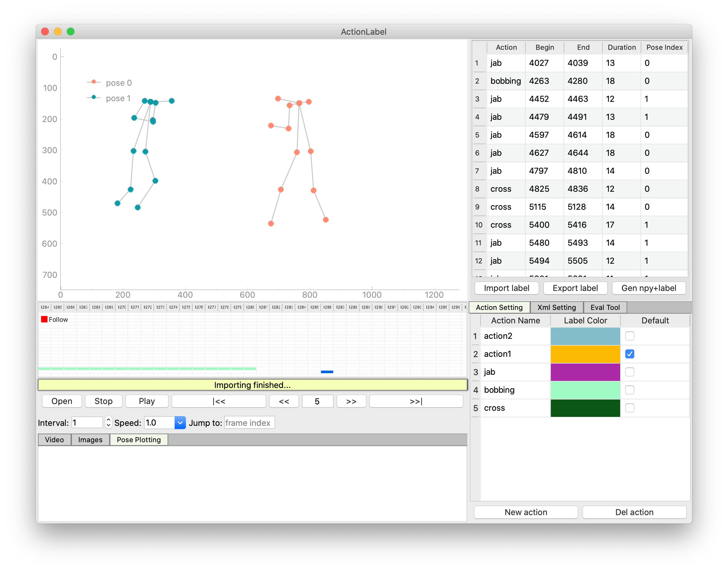Viewport: 728px width, 571px height.
Task: Click the blue label marker on timeline
Action: [x=327, y=372]
